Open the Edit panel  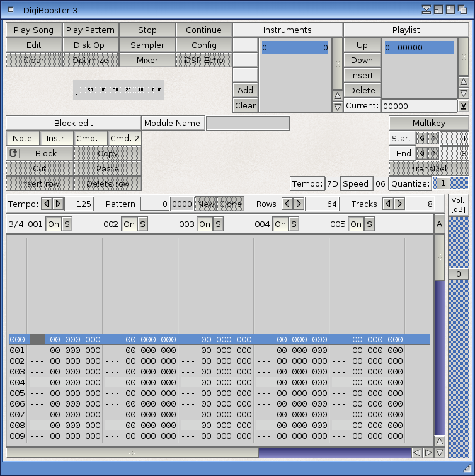pyautogui.click(x=33, y=45)
